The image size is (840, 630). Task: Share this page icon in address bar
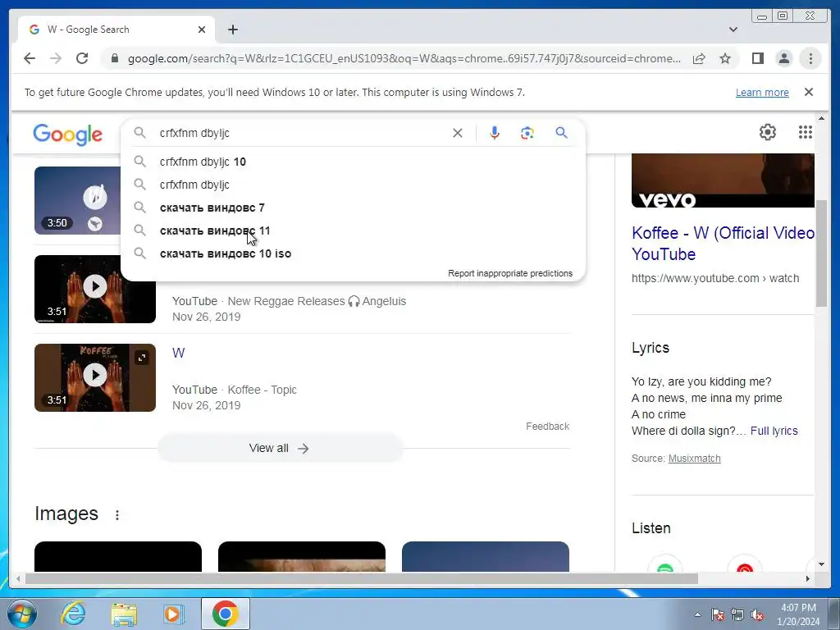click(x=699, y=58)
